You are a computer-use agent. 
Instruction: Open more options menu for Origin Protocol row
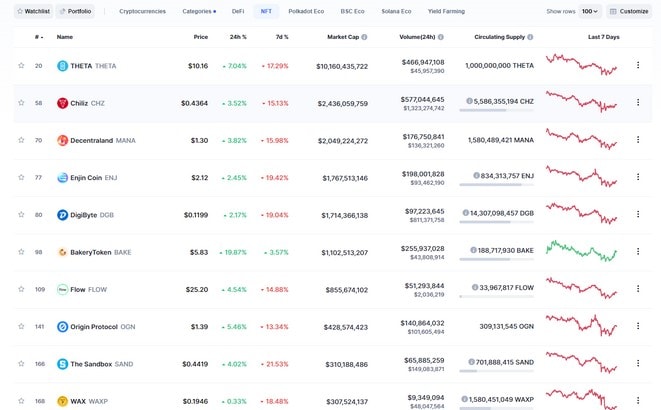638,326
